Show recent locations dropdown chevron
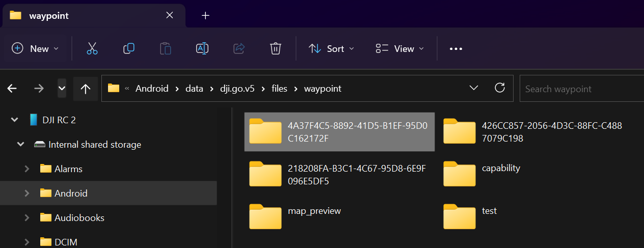Viewport: 644px width, 248px height. point(62,89)
